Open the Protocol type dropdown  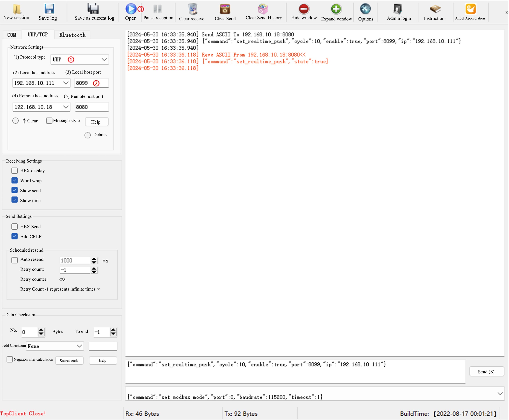104,59
